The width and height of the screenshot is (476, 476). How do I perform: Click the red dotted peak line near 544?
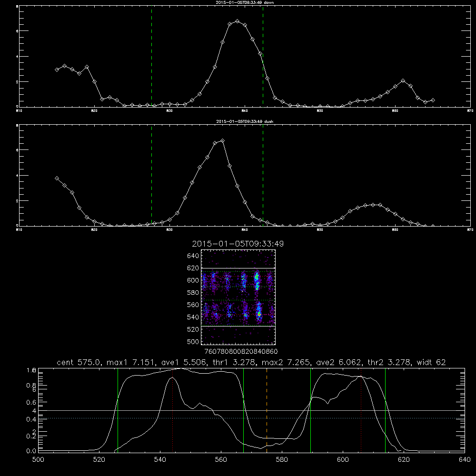click(172, 410)
